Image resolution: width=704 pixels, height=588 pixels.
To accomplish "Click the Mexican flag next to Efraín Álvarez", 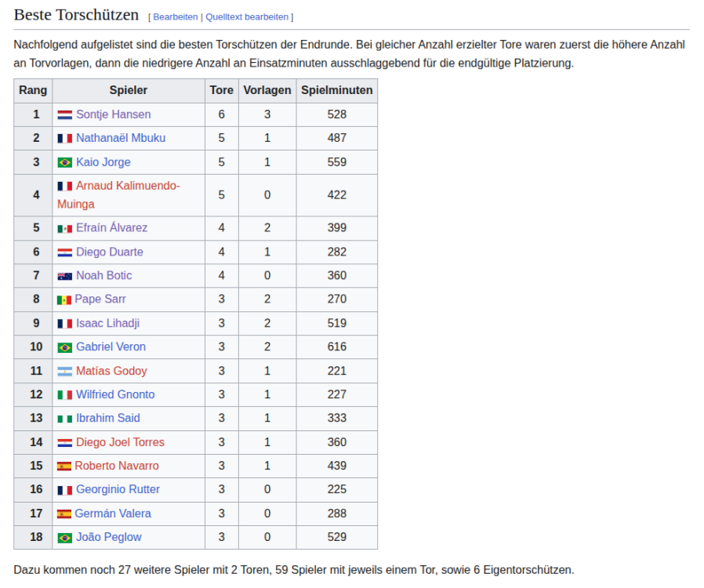I will 64,228.
